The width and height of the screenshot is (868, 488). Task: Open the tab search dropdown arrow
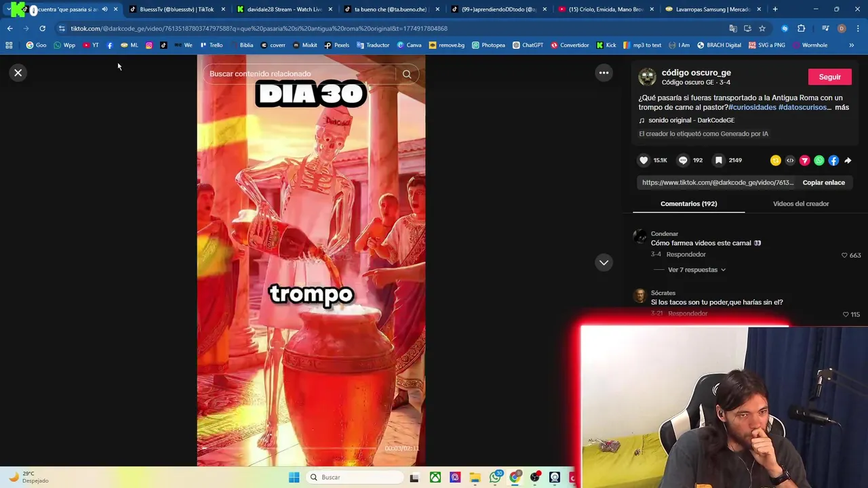pyautogui.click(x=8, y=9)
